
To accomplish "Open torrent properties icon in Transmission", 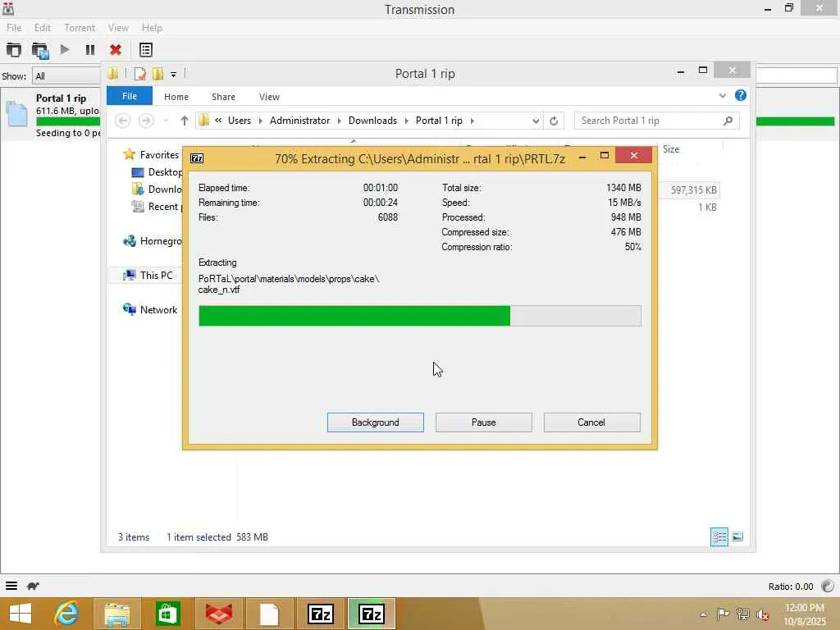I will [146, 50].
